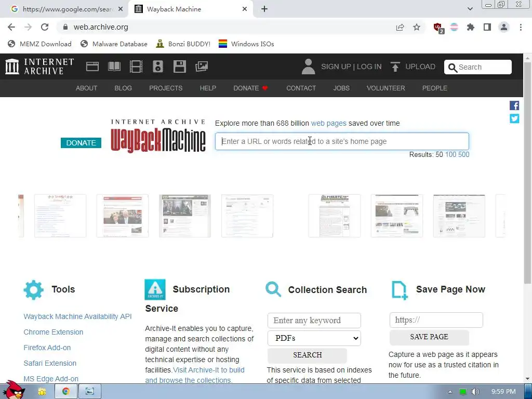Open the CONTACT menu item

point(301,88)
